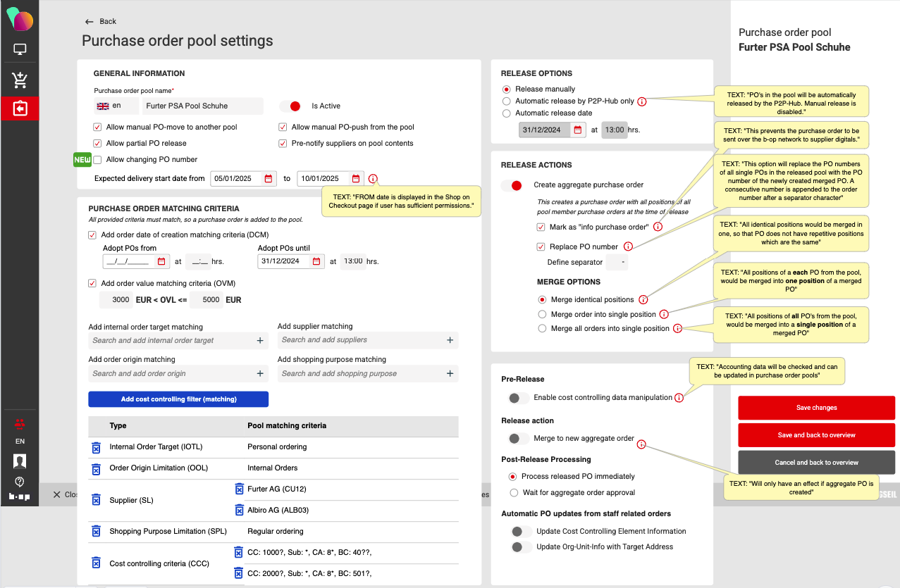Click the shopping cart icon in sidebar
Image resolution: width=900 pixels, height=588 pixels.
[20, 80]
